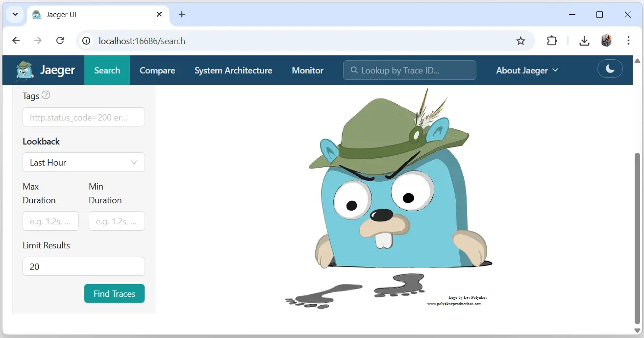The image size is (644, 338).
Task: Open the System Architecture page
Action: [233, 71]
